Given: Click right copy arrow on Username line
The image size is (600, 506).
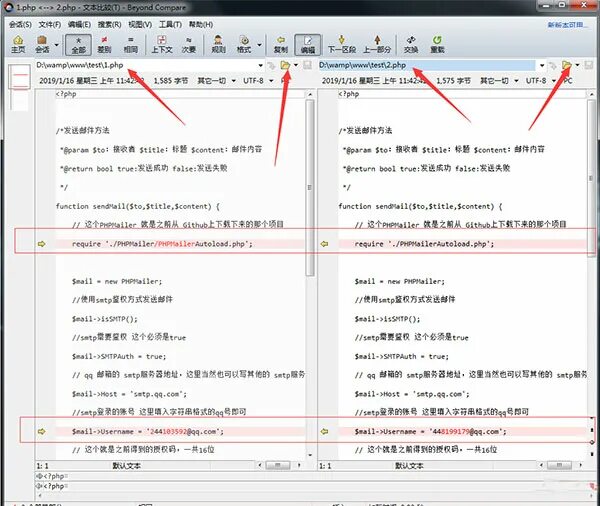Looking at the screenshot, I should (324, 431).
